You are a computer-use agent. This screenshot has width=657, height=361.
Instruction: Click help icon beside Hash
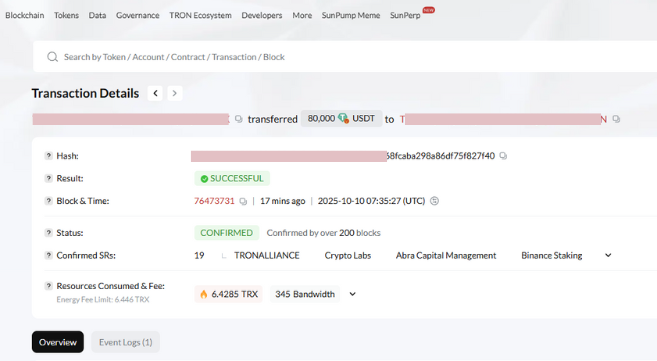click(x=49, y=156)
